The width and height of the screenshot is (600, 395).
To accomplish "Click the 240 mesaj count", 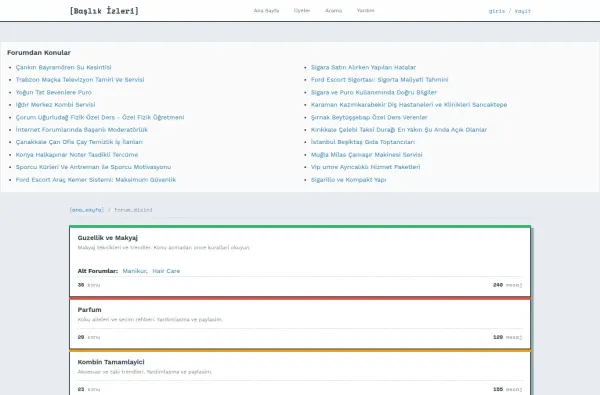I will (507, 285).
